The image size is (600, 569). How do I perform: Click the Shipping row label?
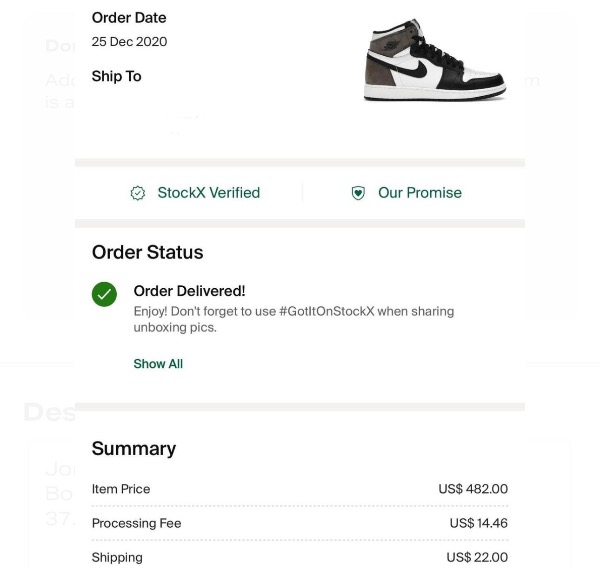tap(117, 557)
